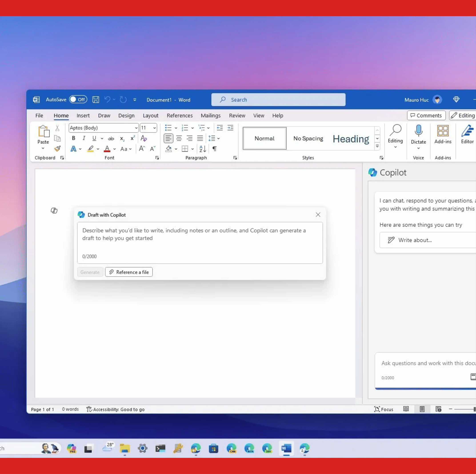
Task: Open File Explorer from the taskbar
Action: coord(125,448)
